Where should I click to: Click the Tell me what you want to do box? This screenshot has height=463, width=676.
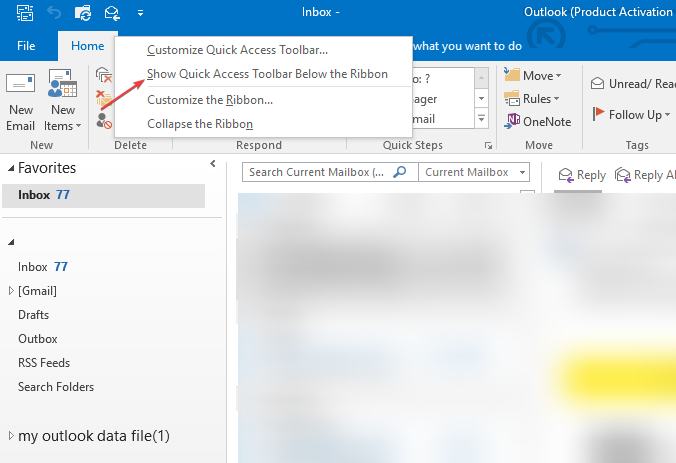(x=467, y=46)
